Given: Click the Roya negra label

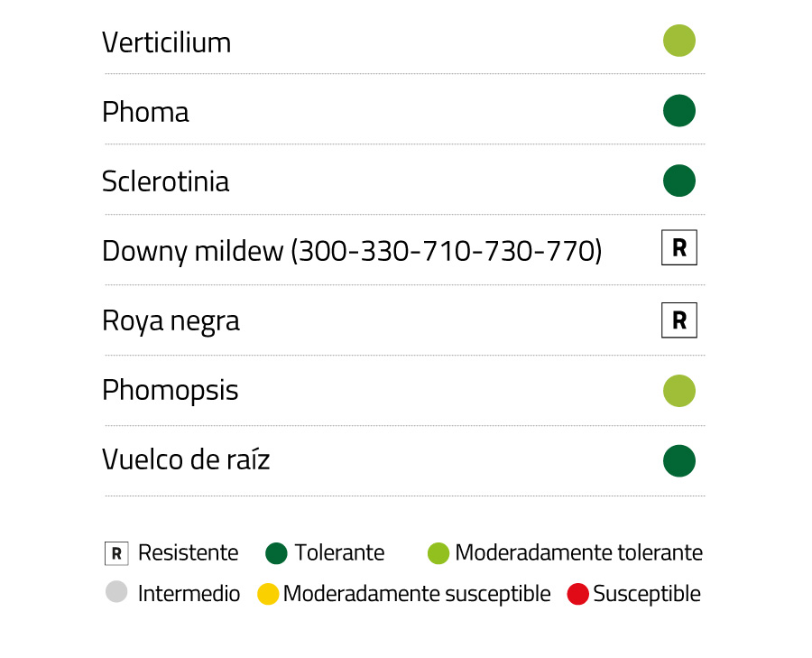Looking at the screenshot, I should [171, 320].
